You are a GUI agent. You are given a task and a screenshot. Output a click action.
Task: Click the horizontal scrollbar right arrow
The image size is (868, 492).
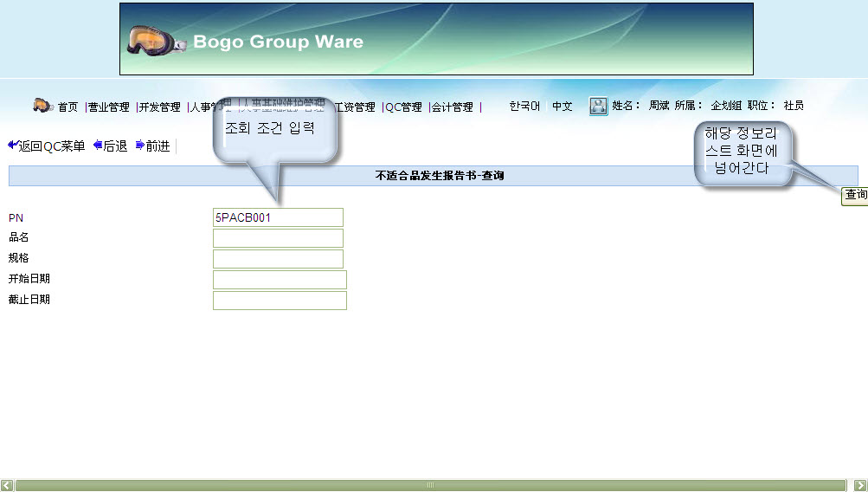[861, 485]
